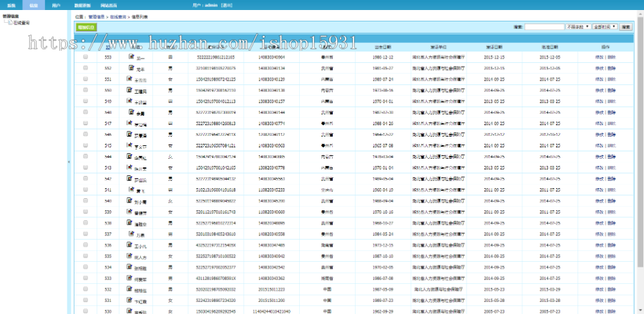Click the vertical scrollbar on the right
Screen dimensions: 644x314
pos(640,143)
